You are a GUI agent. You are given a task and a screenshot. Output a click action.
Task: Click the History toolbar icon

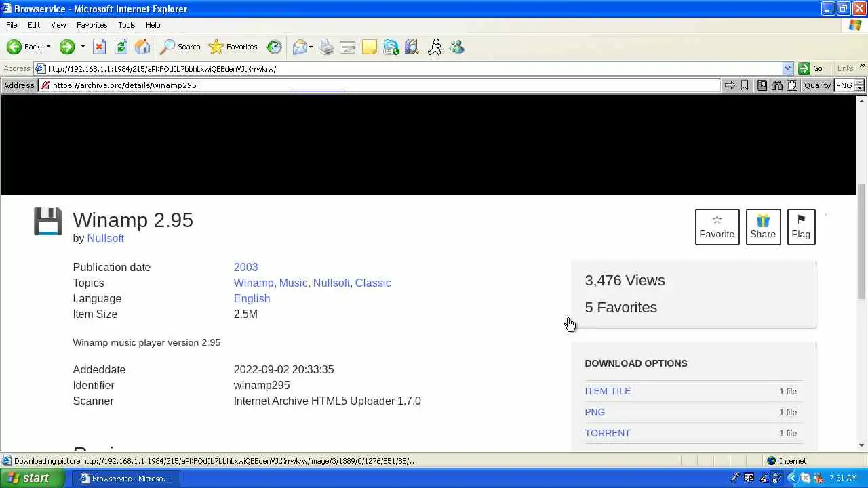[x=274, y=47]
